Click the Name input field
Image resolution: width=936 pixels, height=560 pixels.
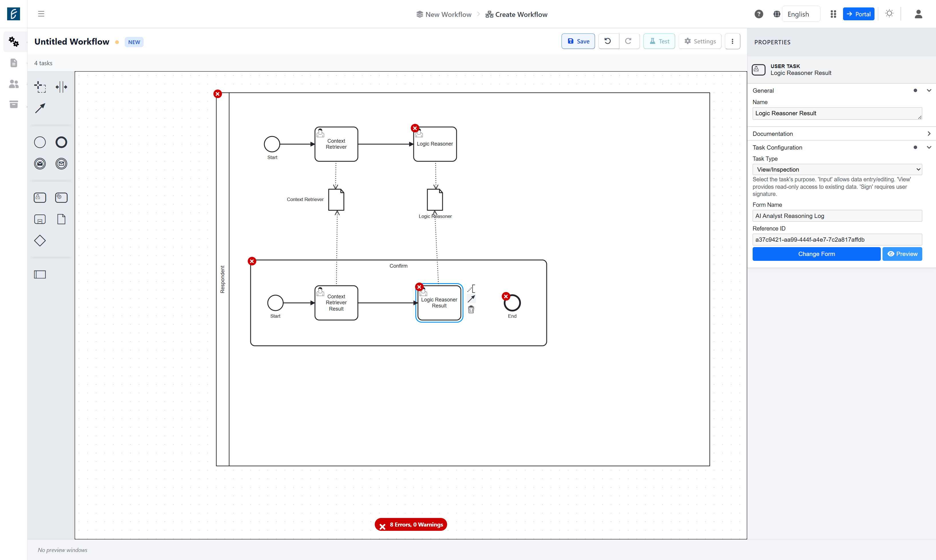(837, 113)
